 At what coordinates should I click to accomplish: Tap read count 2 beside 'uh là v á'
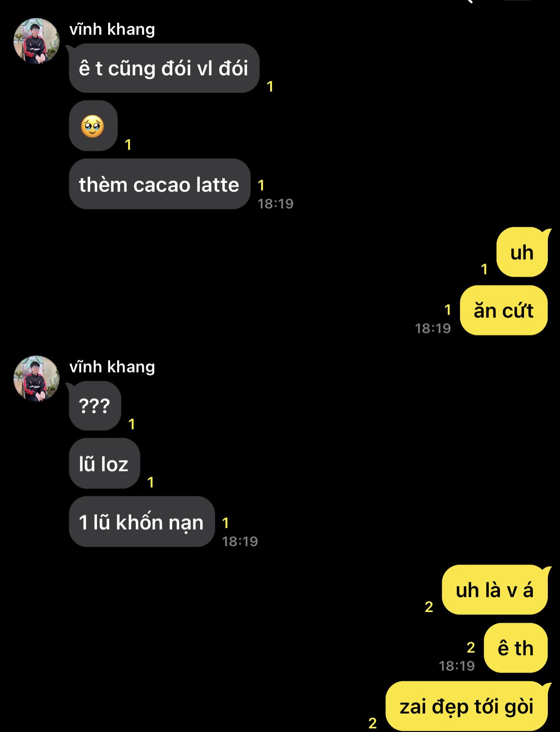(x=429, y=607)
